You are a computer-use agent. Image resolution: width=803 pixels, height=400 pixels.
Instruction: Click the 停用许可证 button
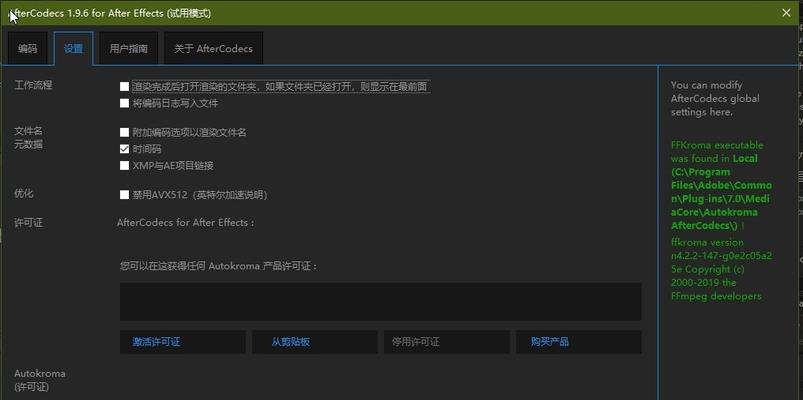(x=447, y=342)
